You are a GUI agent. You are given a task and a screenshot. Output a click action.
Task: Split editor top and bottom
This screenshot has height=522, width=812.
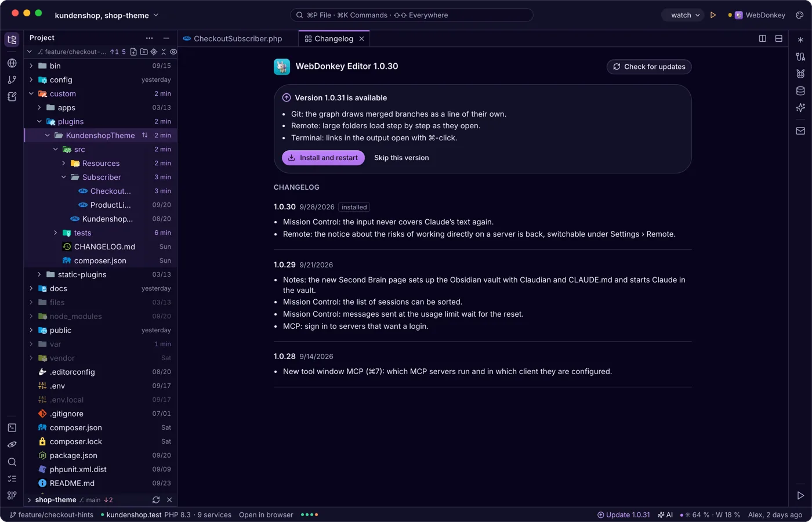pos(779,38)
